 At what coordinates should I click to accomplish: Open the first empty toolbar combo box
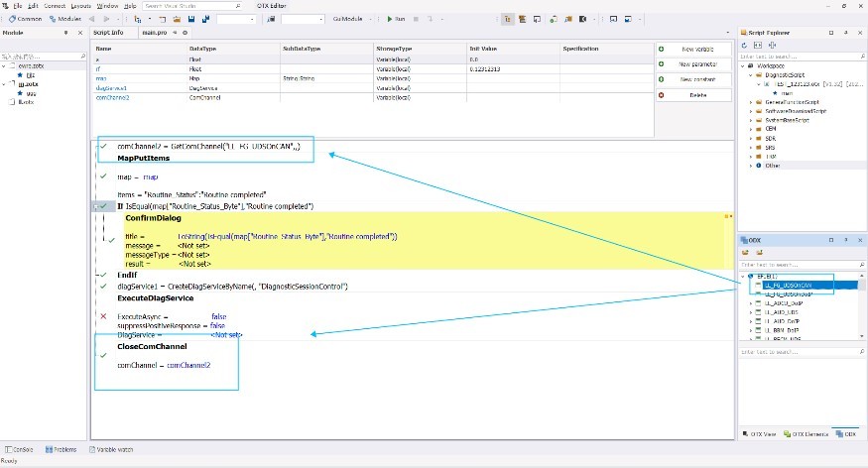click(x=236, y=19)
